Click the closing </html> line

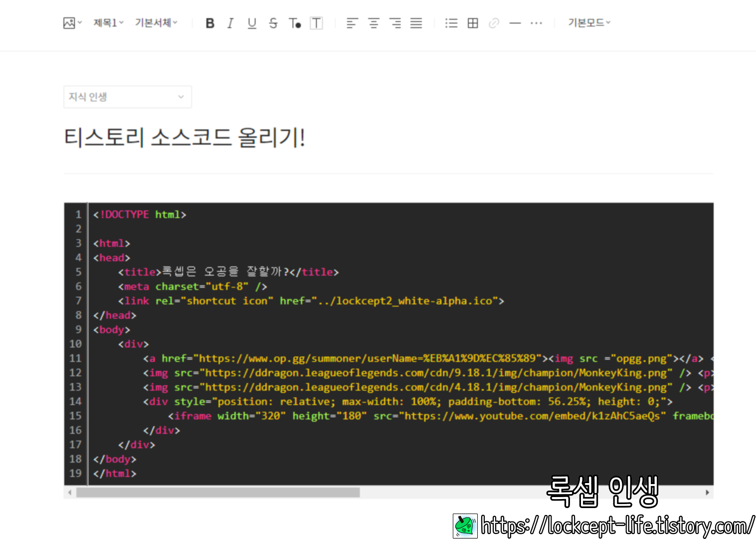[x=115, y=473]
